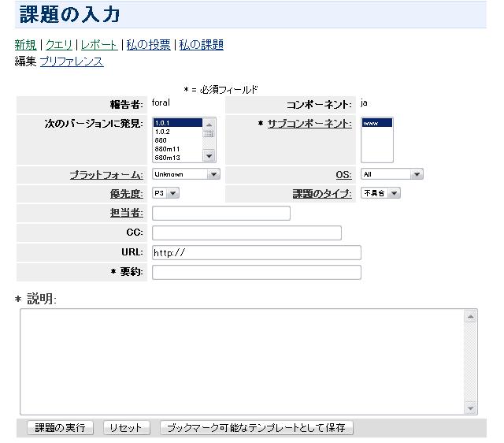
Task: Open the 課題のタイプ dropdown
Action: pos(380,193)
